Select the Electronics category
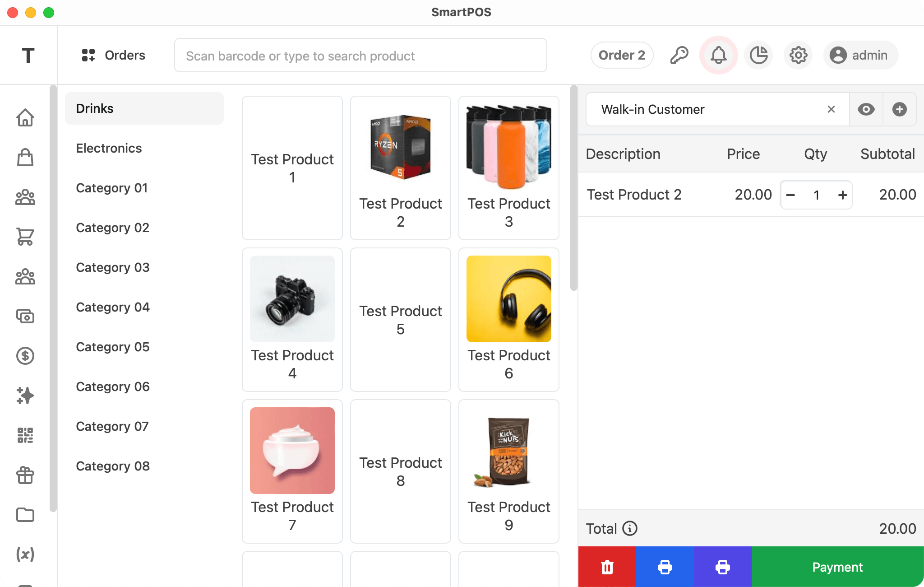The image size is (924, 587). pyautogui.click(x=109, y=148)
